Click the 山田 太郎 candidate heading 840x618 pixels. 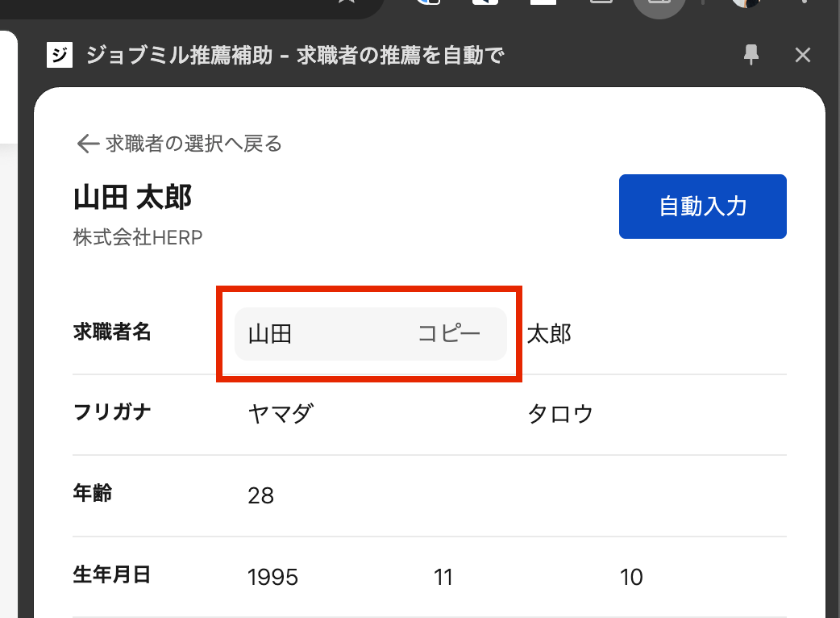[x=133, y=198]
